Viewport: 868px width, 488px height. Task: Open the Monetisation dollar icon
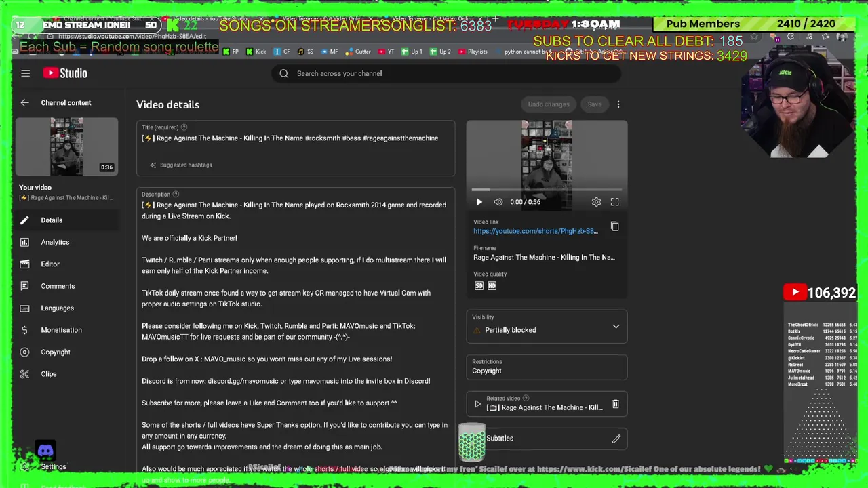(x=24, y=330)
